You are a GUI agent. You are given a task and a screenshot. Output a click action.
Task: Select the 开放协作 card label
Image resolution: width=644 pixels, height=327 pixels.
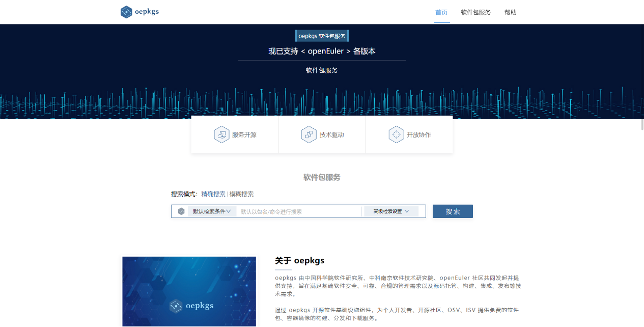coord(419,135)
